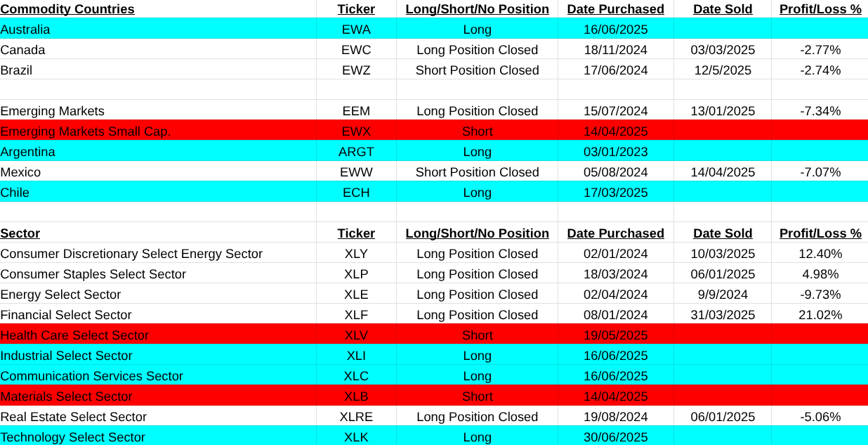Screen dimensions: 868x445
Task: Select the XLP ticker cell
Action: click(x=356, y=274)
